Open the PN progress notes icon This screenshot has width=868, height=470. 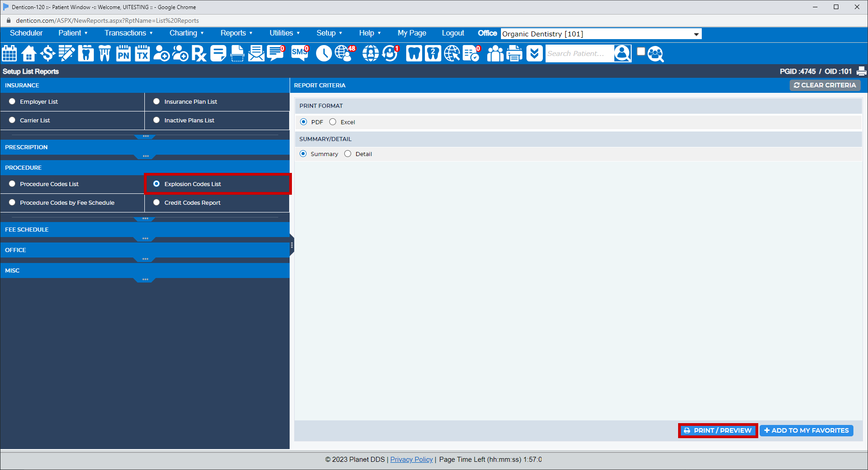pos(123,53)
